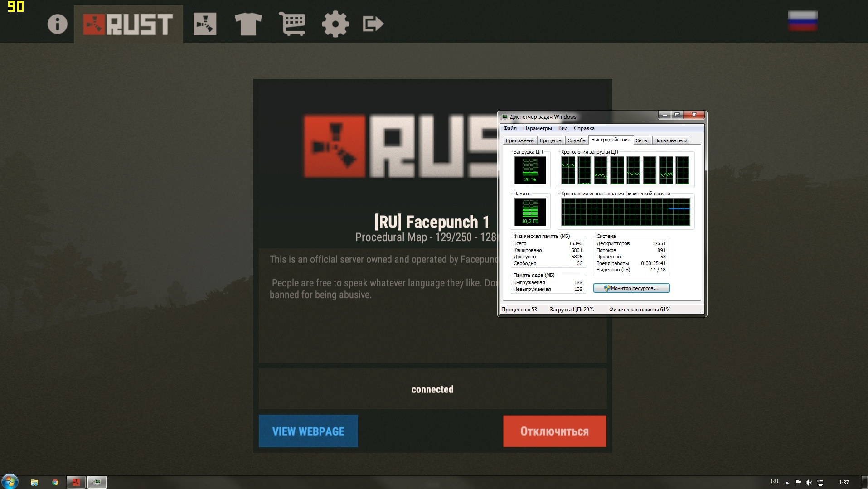Click the "[RU] Facepunch 1" server name
The image size is (868, 489).
tap(432, 222)
